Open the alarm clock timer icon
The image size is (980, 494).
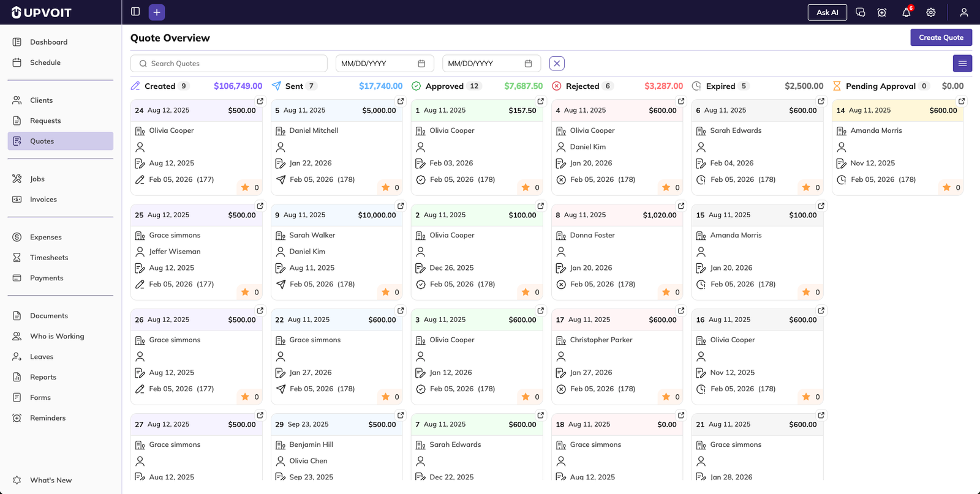882,12
